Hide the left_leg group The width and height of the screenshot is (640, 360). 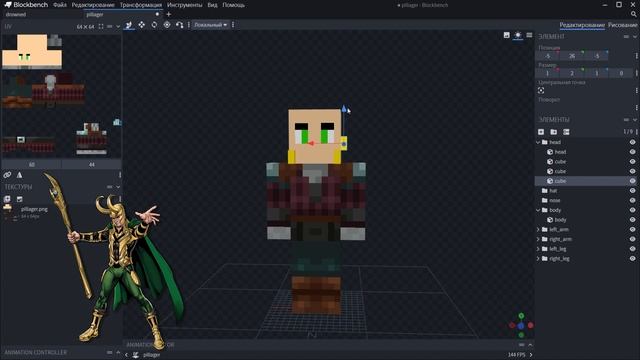[632, 249]
